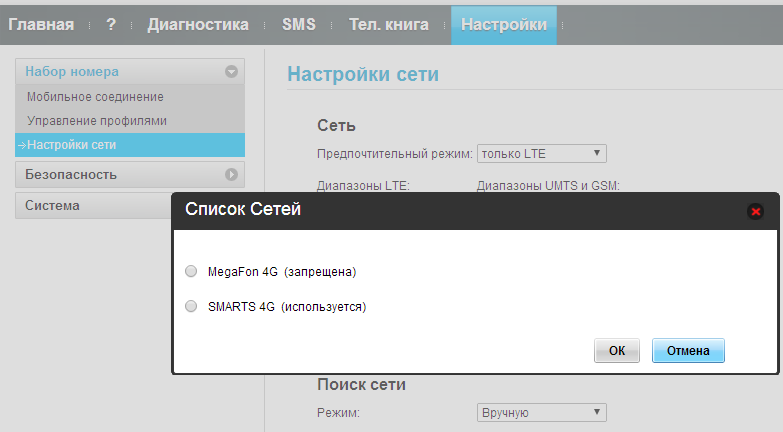Select the MegaFon 4G network radio button
This screenshot has height=432, width=783.
click(191, 271)
